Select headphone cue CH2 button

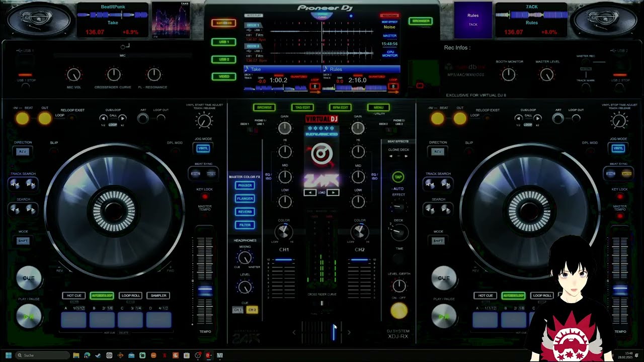coord(252,310)
